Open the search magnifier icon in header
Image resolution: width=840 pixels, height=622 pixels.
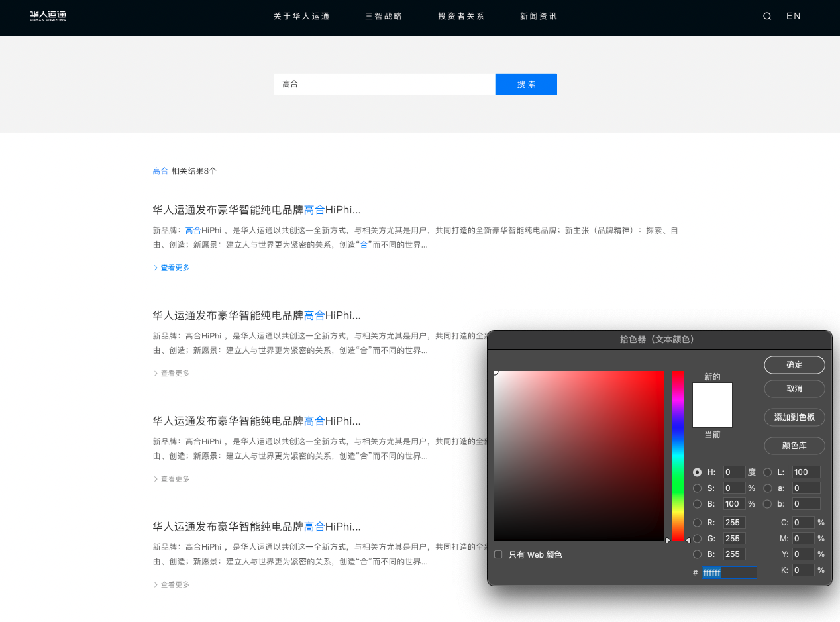click(x=767, y=16)
